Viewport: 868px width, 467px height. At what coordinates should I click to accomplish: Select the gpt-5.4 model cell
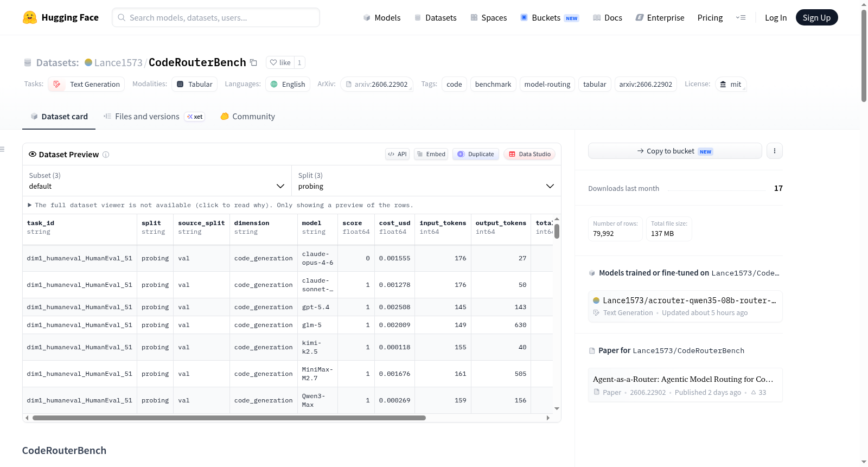click(317, 307)
